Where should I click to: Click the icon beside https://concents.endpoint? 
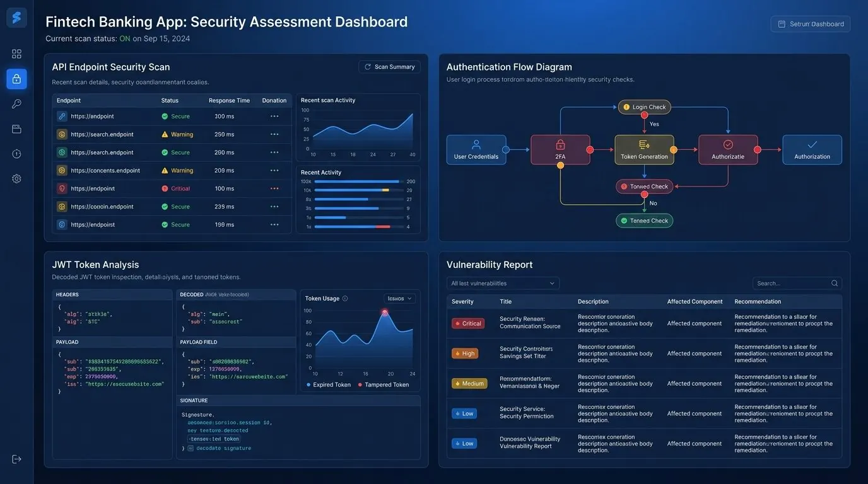click(62, 170)
